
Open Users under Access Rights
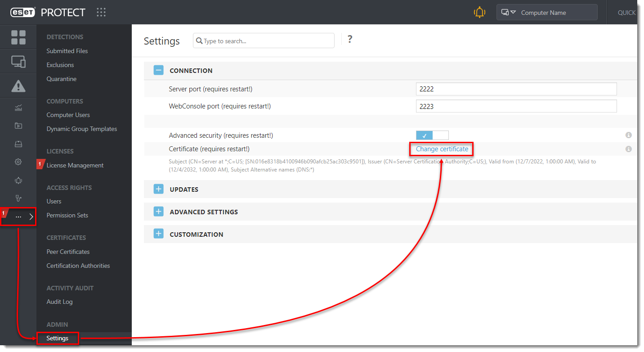tap(54, 201)
